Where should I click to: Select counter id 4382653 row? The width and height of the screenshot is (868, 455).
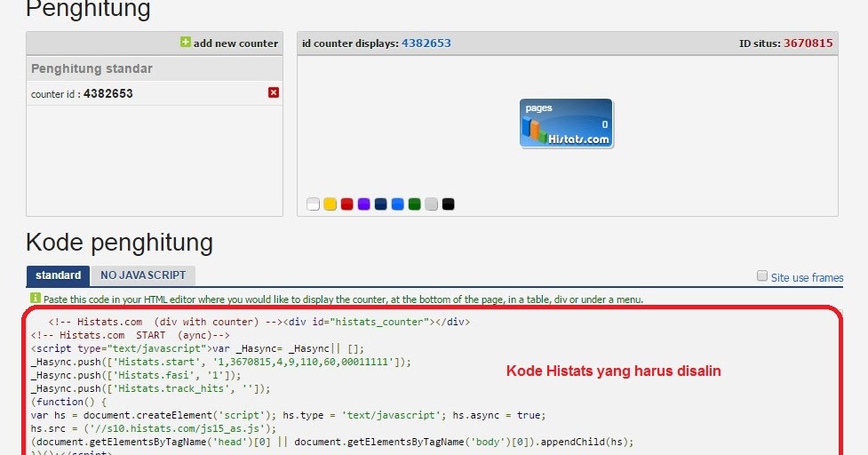[x=155, y=93]
